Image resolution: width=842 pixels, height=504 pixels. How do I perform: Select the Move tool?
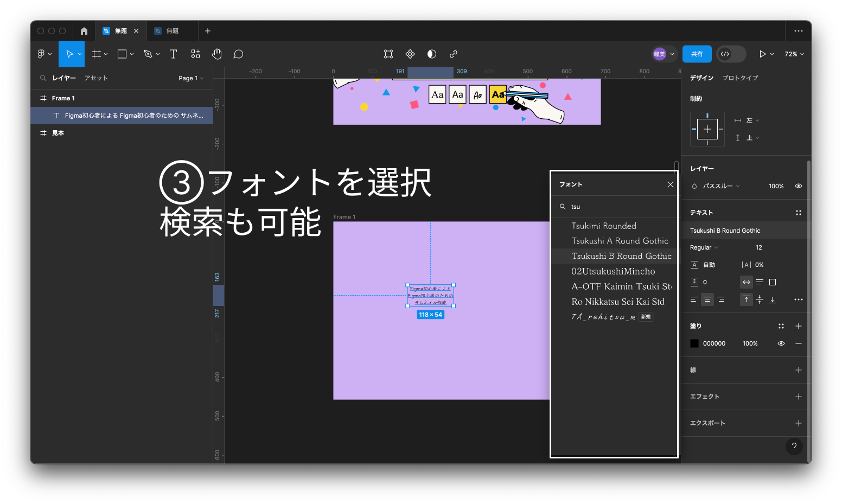click(x=69, y=54)
